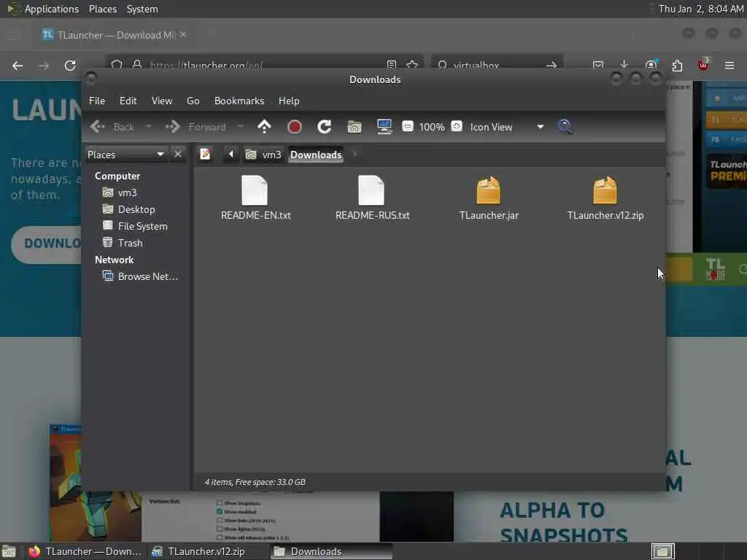
Task: Expand the Forward history dropdown arrow
Action: pos(241,127)
